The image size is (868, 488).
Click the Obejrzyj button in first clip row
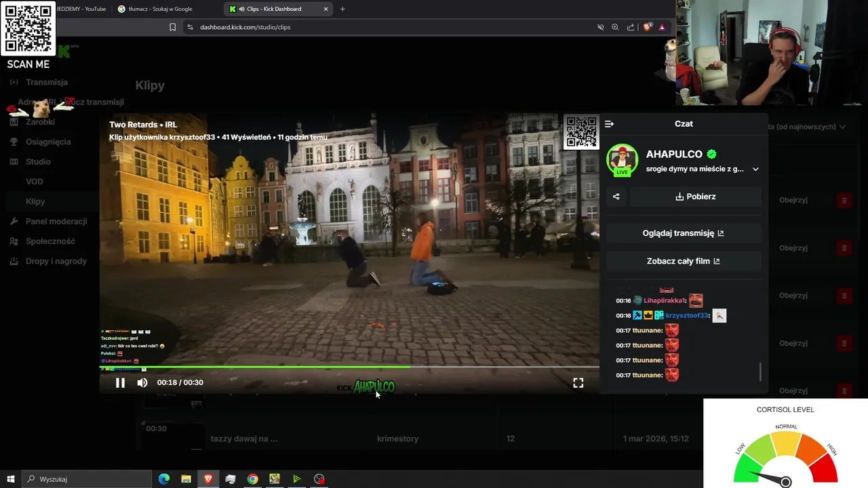pos(793,201)
